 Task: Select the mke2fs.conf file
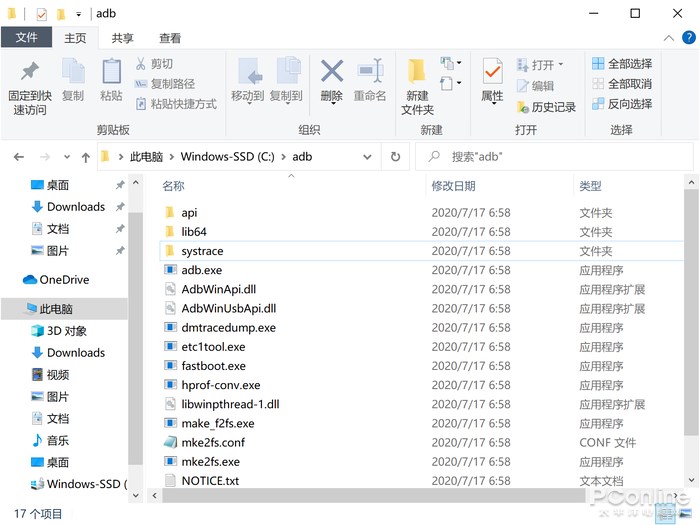[421, 442]
